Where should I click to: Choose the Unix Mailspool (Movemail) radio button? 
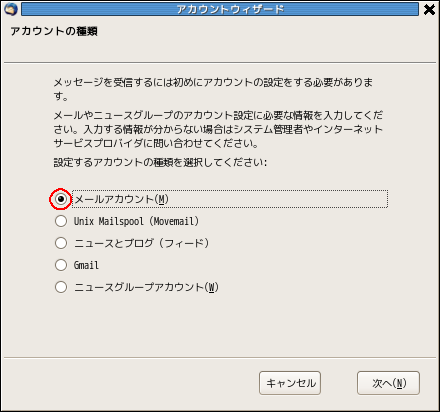pos(61,221)
